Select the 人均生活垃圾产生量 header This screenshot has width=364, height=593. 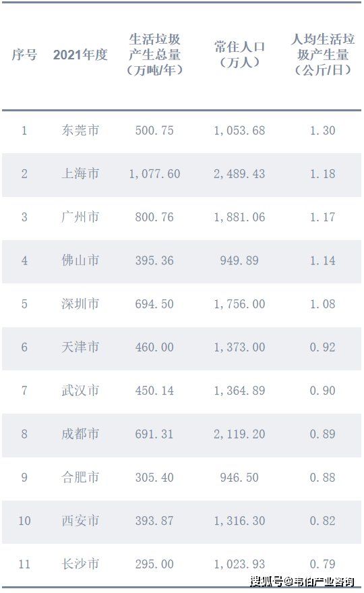tap(323, 55)
